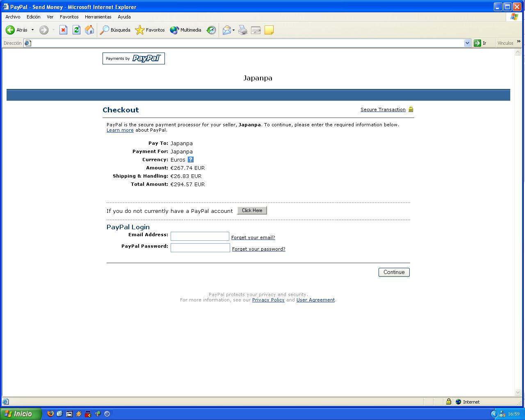Viewport: 525px width, 420px height.
Task: Open the Archivo menu
Action: (x=13, y=17)
